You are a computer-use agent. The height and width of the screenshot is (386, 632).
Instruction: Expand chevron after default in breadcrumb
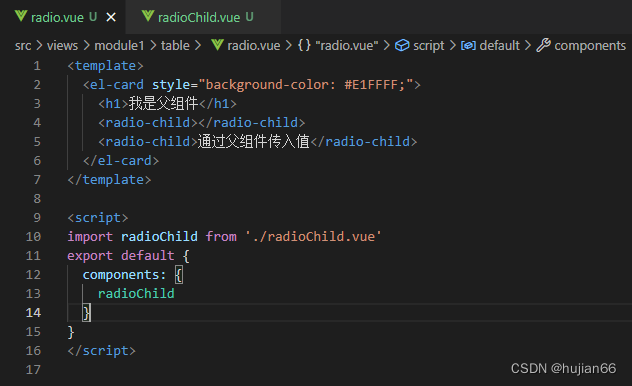coord(528,46)
